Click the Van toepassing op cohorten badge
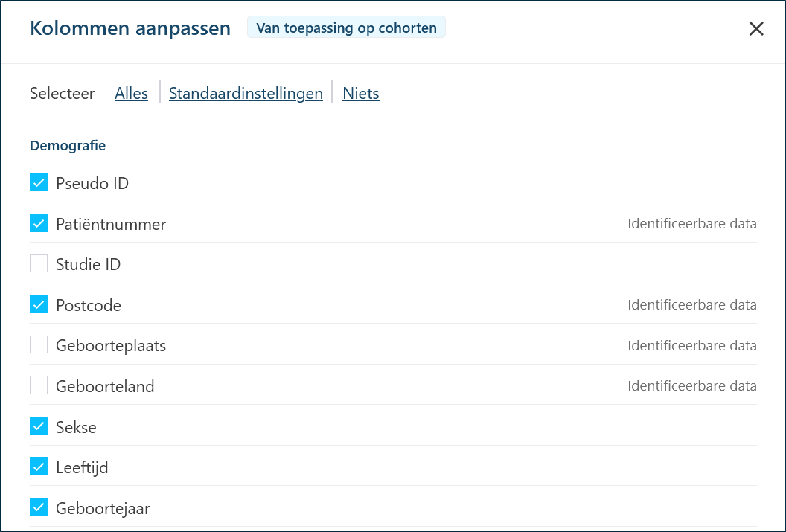The height and width of the screenshot is (532, 786). (x=346, y=28)
